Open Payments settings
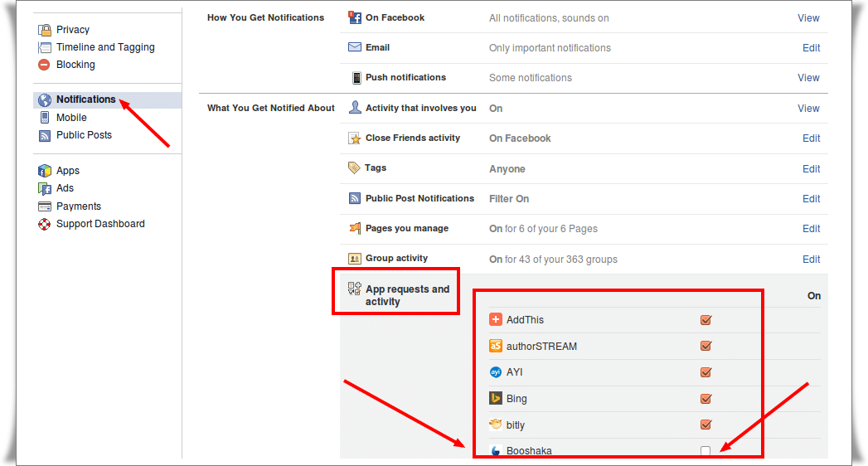This screenshot has height=466, width=868. click(x=79, y=206)
